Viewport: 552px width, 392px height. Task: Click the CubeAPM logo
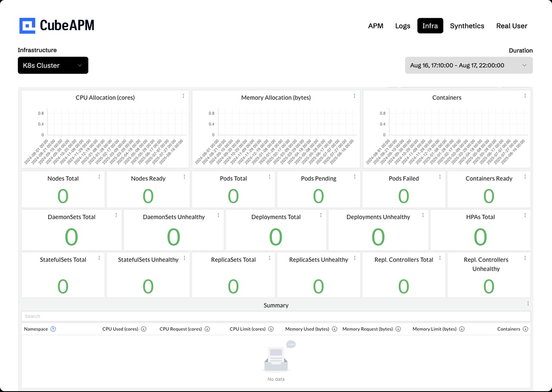[x=57, y=25]
